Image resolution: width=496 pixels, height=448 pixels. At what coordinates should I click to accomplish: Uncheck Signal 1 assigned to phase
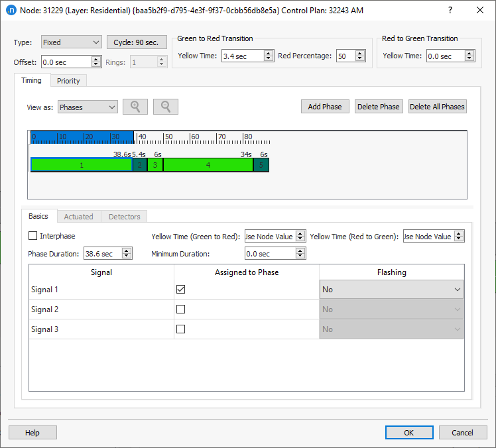[180, 290]
